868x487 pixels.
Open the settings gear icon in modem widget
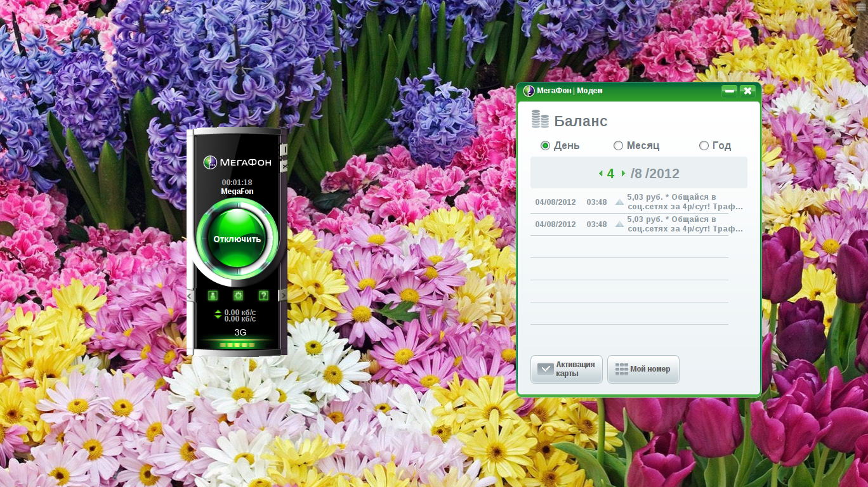238,295
